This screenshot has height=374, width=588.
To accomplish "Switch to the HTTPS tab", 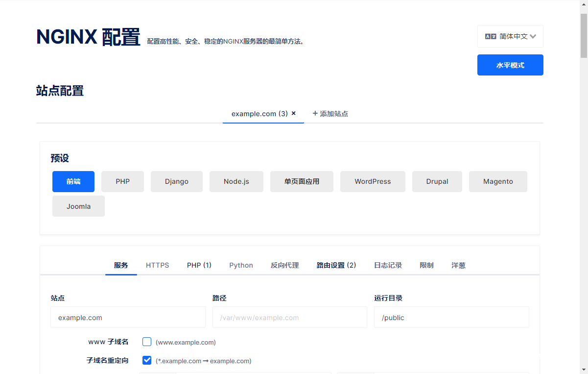I will (x=157, y=265).
